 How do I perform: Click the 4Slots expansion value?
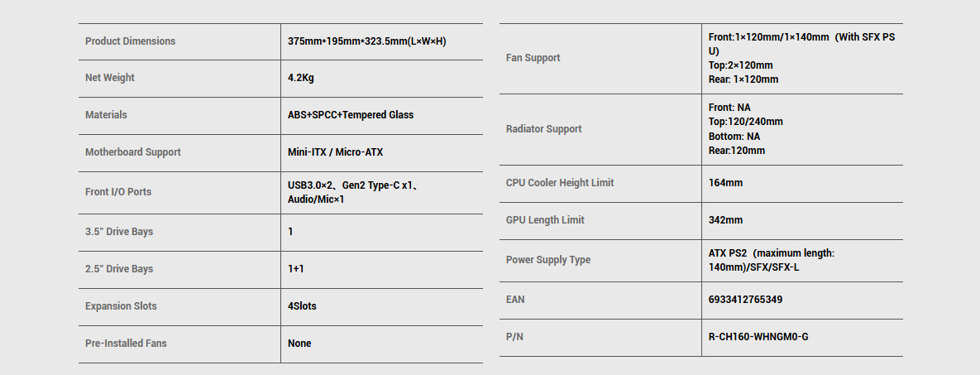pyautogui.click(x=302, y=306)
